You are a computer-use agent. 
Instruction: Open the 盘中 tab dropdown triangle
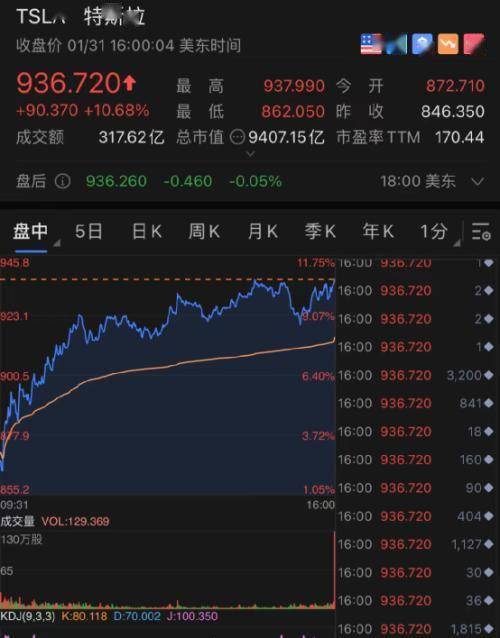coord(57,243)
